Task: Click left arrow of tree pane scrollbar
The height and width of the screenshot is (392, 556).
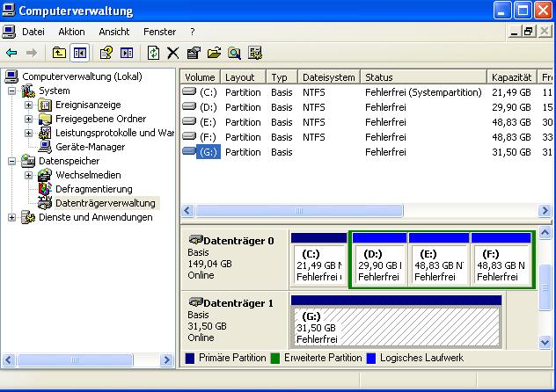Action: 9,360
